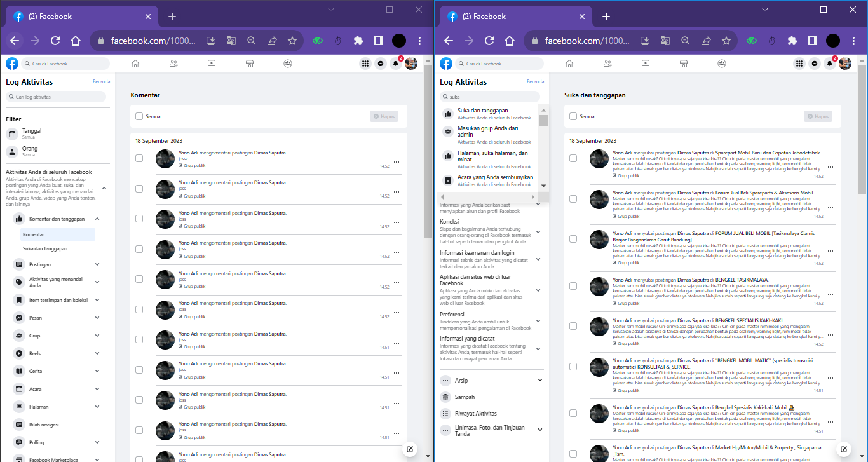Viewport: 868px width, 462px height.
Task: Expand Aktivitas yang menandai Anda in the left sidebar
Action: click(97, 282)
